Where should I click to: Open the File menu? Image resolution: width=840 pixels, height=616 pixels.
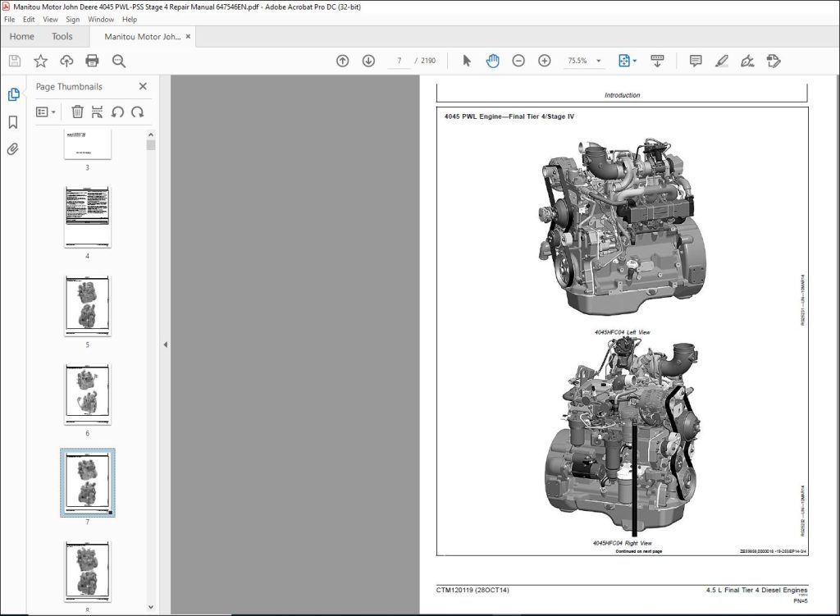tap(9, 20)
